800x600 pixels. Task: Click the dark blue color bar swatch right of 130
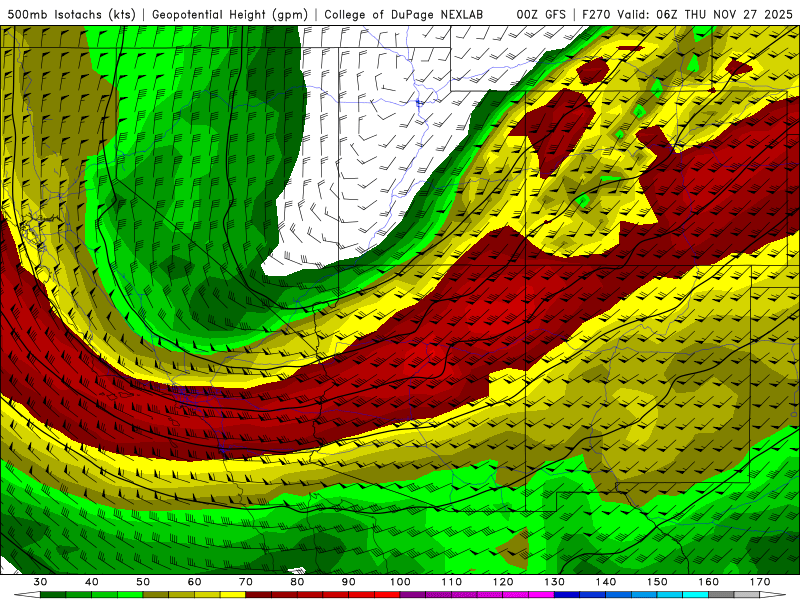pyautogui.click(x=567, y=594)
